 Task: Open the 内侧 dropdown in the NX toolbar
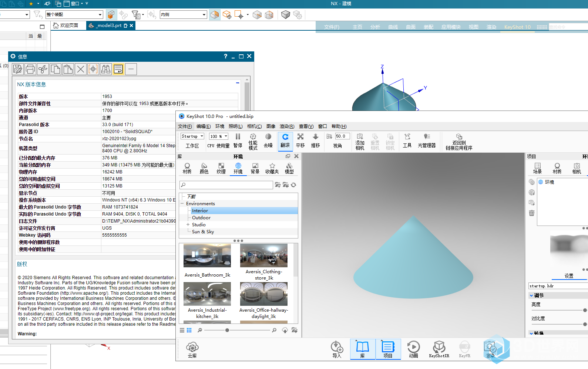tap(183, 14)
